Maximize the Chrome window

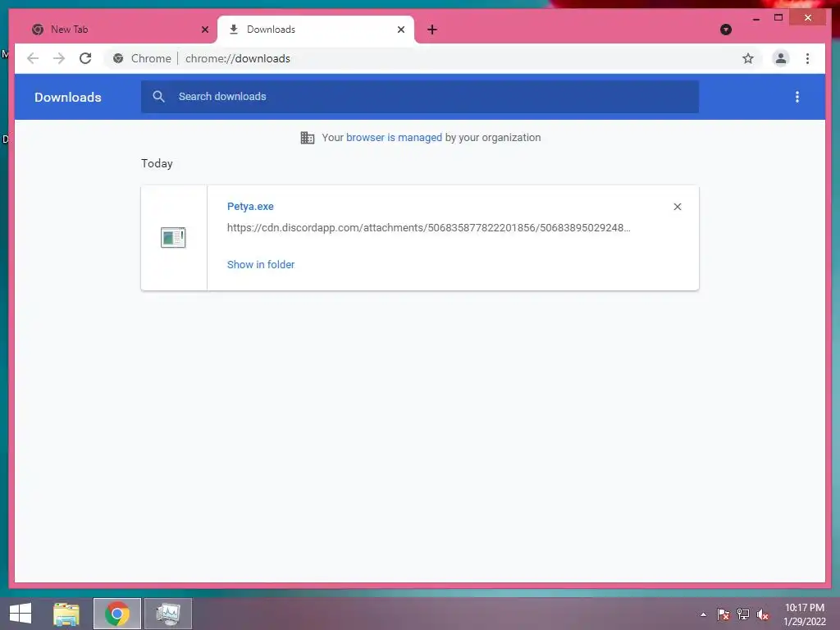(x=778, y=18)
